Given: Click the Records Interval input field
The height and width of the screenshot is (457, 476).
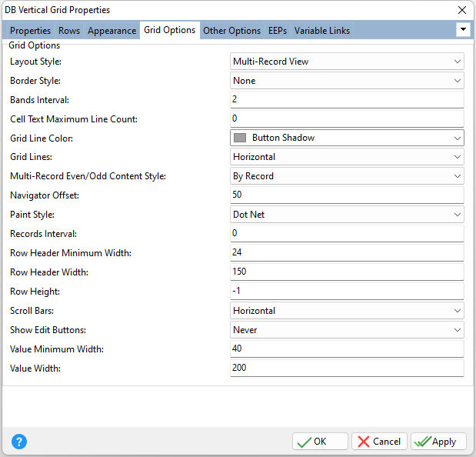Looking at the screenshot, I should (x=347, y=234).
